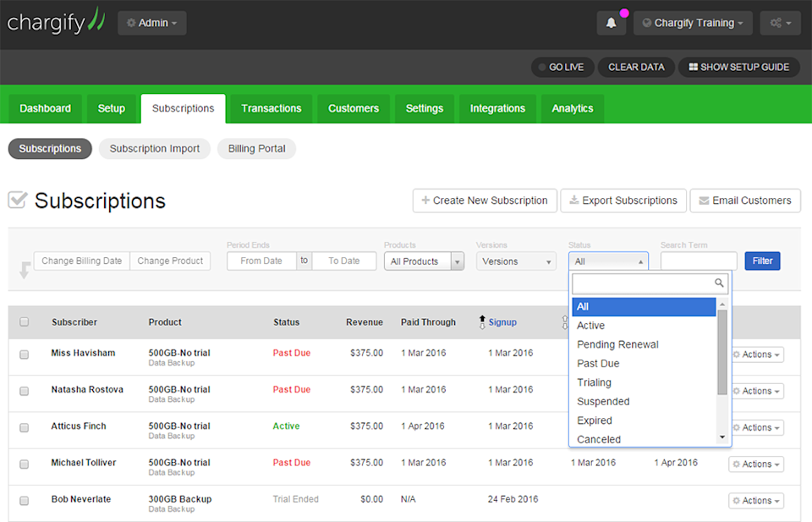Click the pink notification badge dot
Screen dimensions: 812x522
point(624,13)
